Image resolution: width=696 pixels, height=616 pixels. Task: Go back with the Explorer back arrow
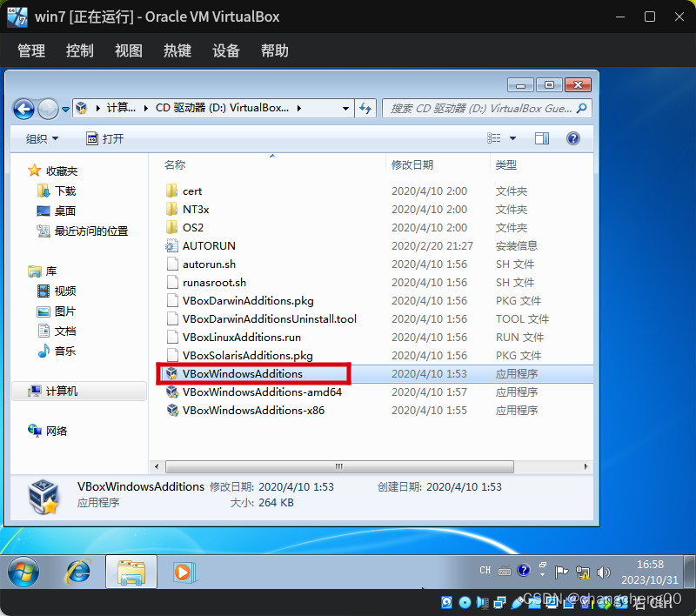23,109
